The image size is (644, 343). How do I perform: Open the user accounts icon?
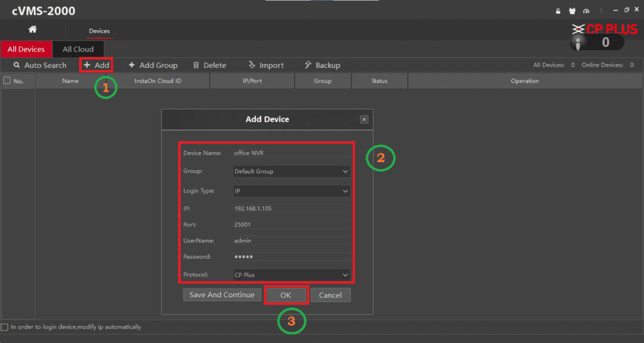(572, 11)
